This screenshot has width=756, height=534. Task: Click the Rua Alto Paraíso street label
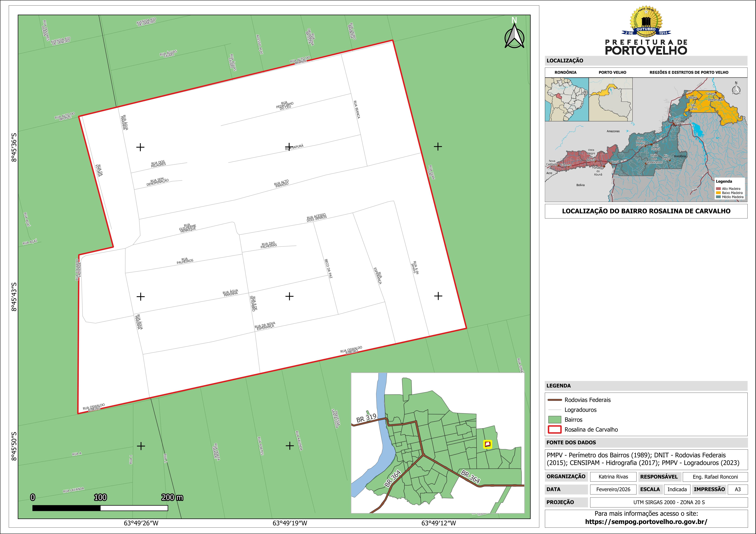(x=282, y=183)
